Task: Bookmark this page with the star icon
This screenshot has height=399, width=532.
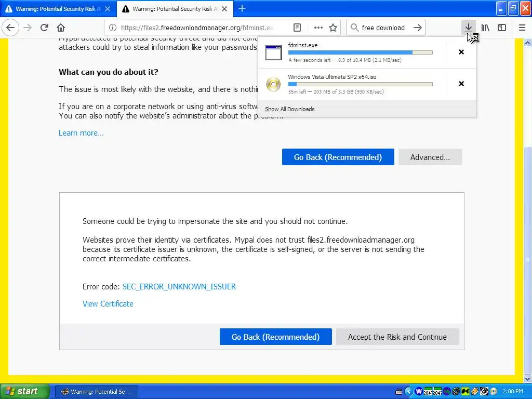Action: [333, 28]
